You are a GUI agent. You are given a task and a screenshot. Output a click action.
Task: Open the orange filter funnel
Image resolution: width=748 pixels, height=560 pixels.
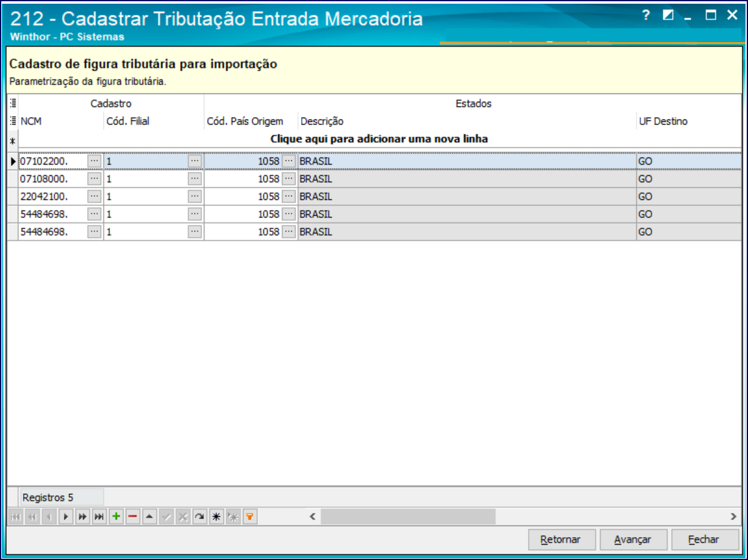pos(249,517)
